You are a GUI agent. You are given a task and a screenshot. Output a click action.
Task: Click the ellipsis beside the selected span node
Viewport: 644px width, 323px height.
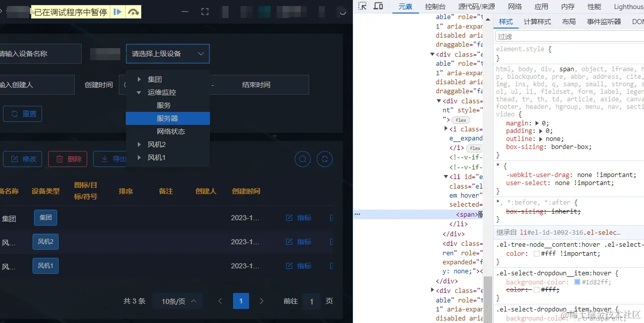pyautogui.click(x=357, y=214)
